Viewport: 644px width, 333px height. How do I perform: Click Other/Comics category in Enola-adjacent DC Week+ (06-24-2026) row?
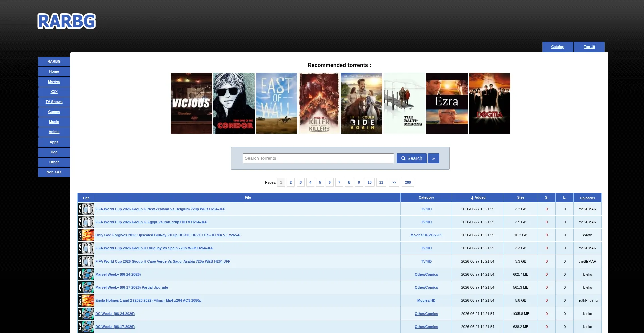click(x=426, y=314)
